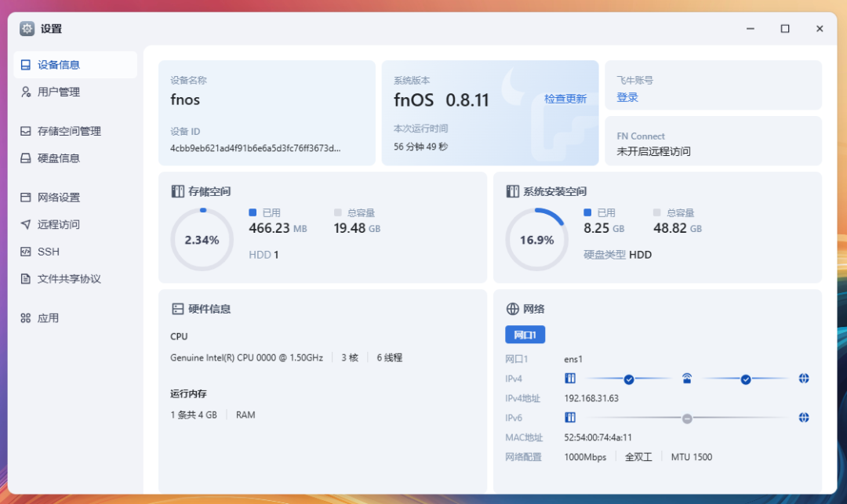The width and height of the screenshot is (847, 504).
Task: Click the 6 线程 value
Action: (390, 357)
